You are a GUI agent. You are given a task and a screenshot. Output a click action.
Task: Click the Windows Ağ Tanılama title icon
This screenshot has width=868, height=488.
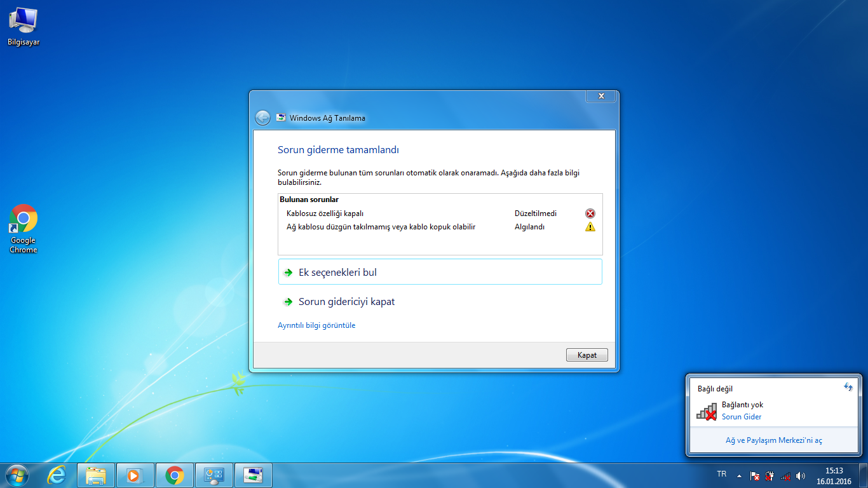click(x=281, y=118)
